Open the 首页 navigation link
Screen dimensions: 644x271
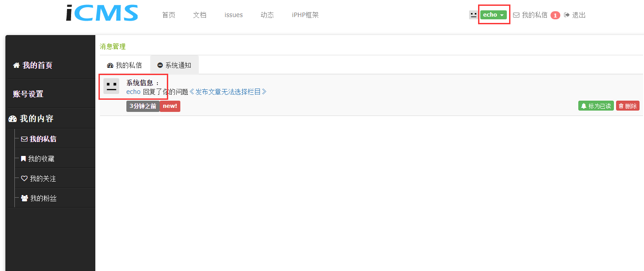click(169, 15)
